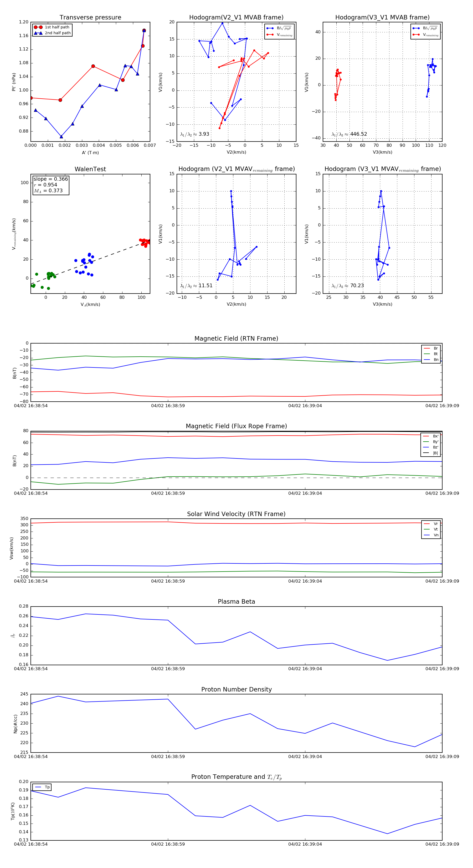Click '04/02 16:38:54' tick under Solar Wind Velocity plot
The image size is (473, 868).
tap(31, 581)
